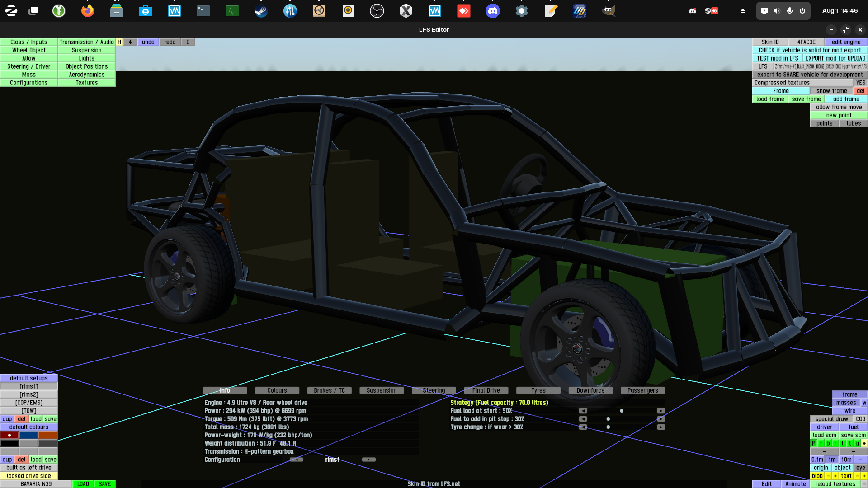Click left arrow for Tyre change wear
The width and height of the screenshot is (868, 488).
click(x=583, y=427)
